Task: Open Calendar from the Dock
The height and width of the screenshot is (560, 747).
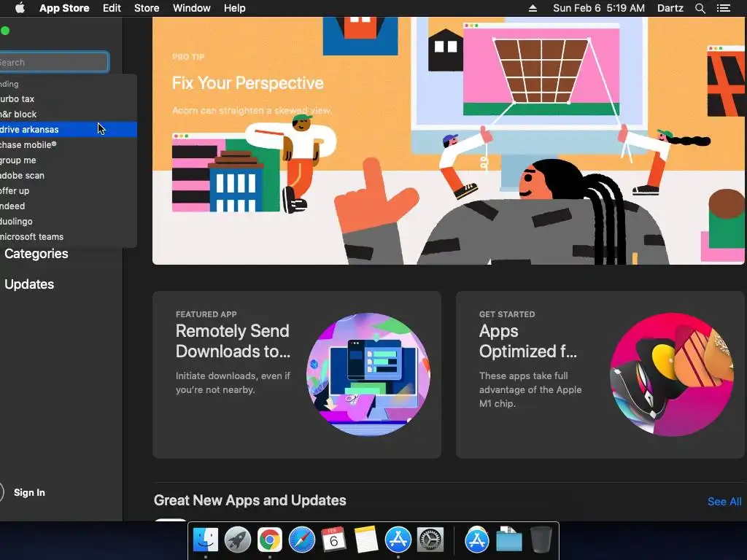Action: pos(333,540)
